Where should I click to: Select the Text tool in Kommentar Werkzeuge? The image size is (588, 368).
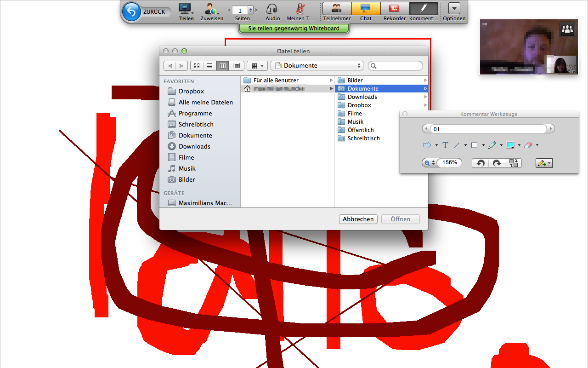445,145
